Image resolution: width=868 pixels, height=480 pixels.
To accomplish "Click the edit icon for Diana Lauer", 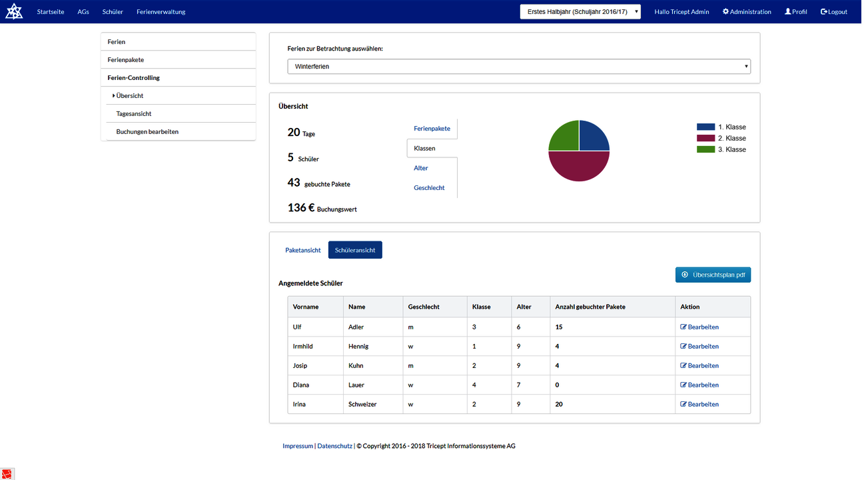I will click(x=683, y=385).
